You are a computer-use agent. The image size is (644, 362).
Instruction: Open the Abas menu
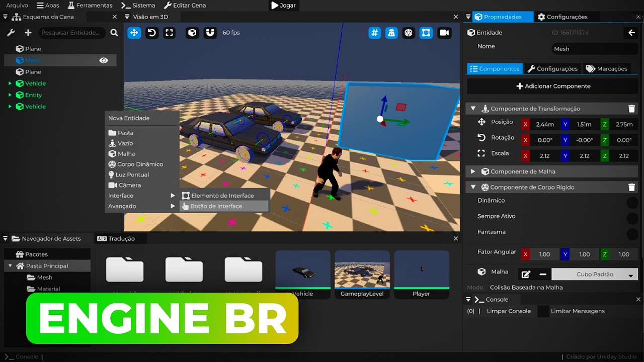click(x=48, y=5)
